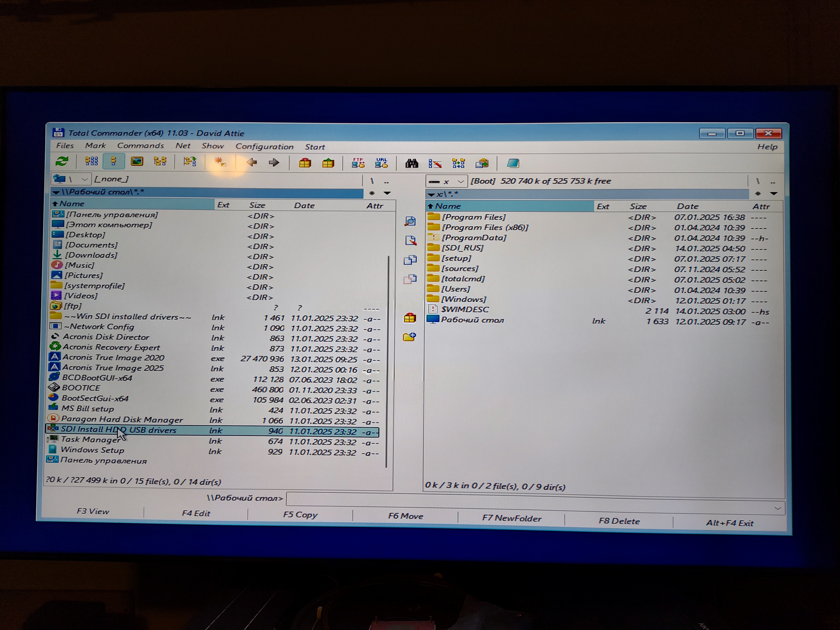Sort the left panel by Size column
The width and height of the screenshot is (840, 630).
257,205
